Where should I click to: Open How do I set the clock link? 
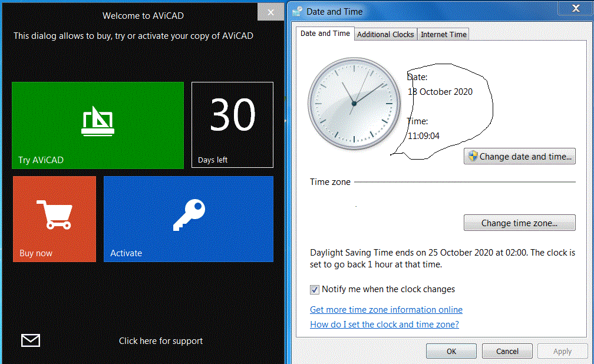coord(384,325)
